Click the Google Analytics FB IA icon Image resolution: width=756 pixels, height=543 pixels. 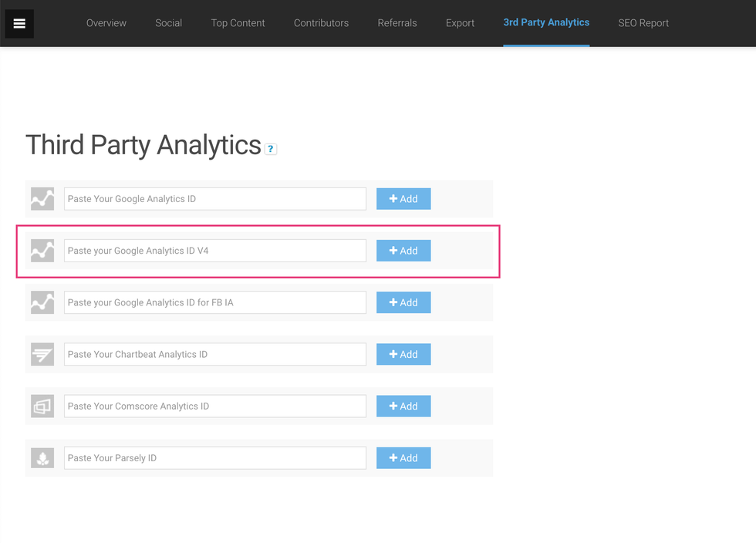click(x=42, y=302)
